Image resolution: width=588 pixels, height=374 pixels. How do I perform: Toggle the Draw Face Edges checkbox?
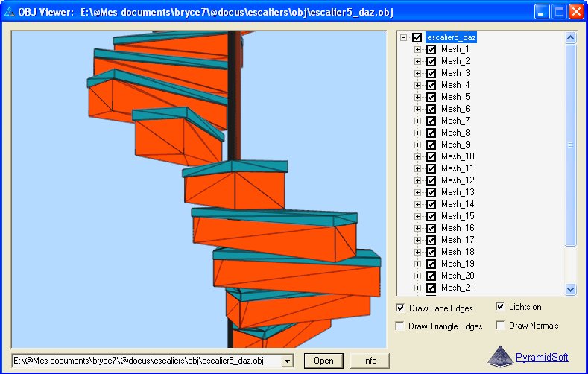tap(400, 308)
